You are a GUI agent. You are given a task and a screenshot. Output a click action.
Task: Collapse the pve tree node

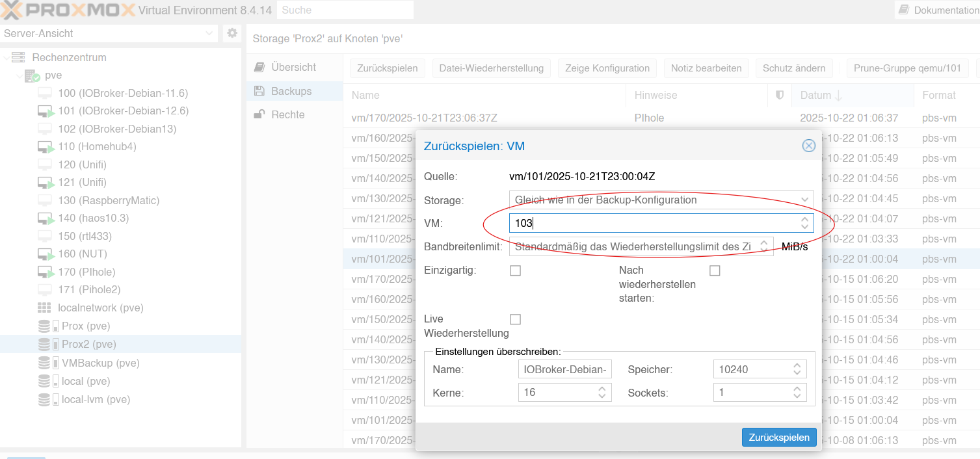(x=19, y=75)
